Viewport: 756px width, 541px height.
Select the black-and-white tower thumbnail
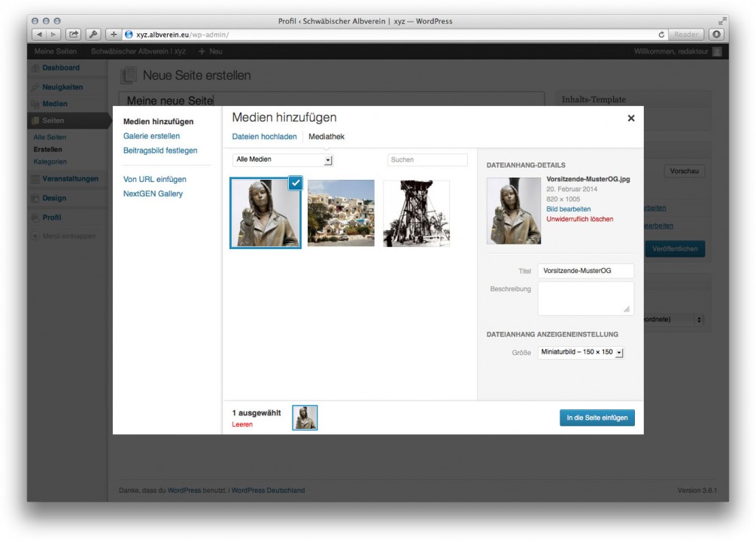[x=417, y=213]
